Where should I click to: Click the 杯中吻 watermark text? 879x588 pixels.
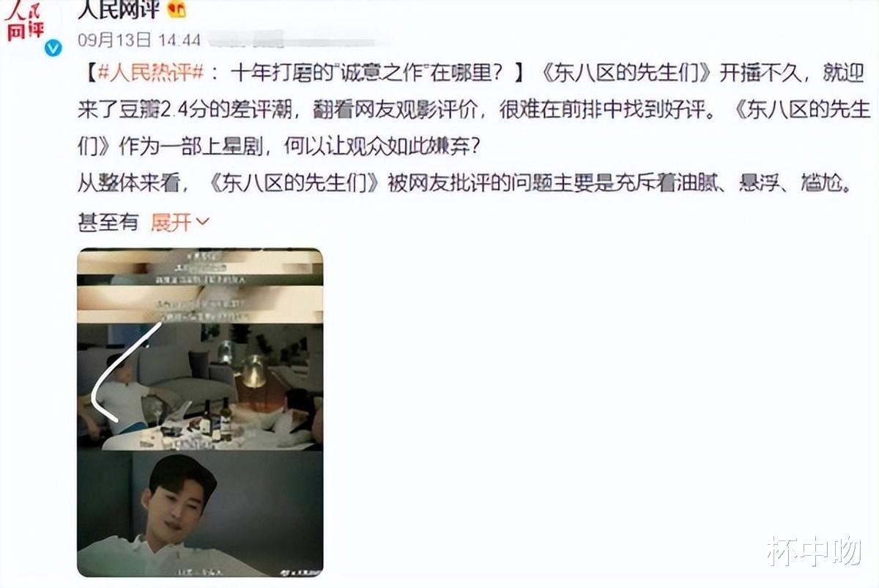814,550
